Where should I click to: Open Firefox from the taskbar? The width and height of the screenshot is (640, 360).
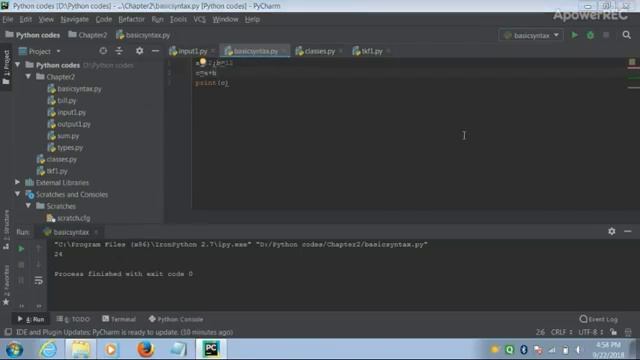(x=145, y=349)
